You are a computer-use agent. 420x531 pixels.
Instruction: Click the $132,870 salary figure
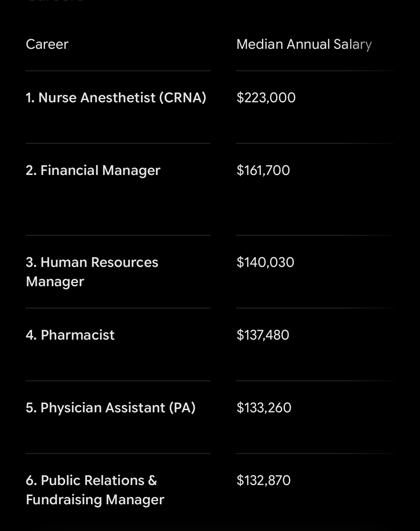(x=264, y=480)
